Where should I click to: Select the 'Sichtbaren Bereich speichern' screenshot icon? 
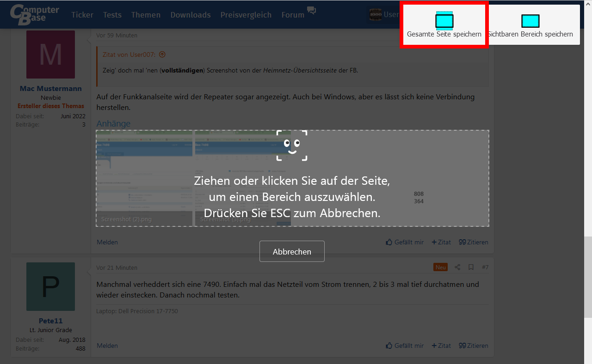point(530,20)
